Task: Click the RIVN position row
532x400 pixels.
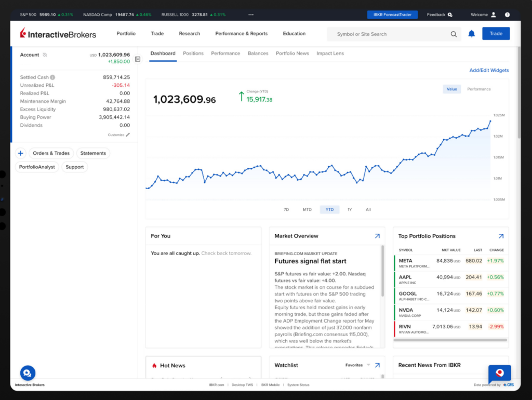Action: pyautogui.click(x=451, y=329)
